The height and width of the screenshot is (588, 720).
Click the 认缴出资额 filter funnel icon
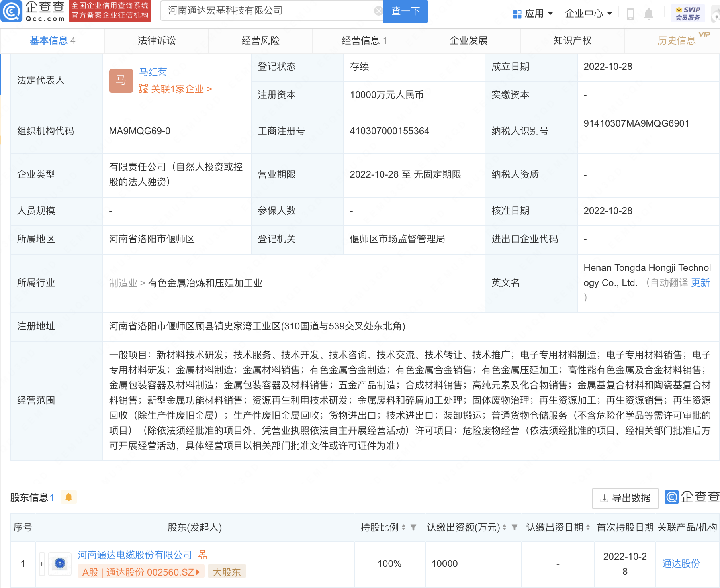click(x=515, y=527)
